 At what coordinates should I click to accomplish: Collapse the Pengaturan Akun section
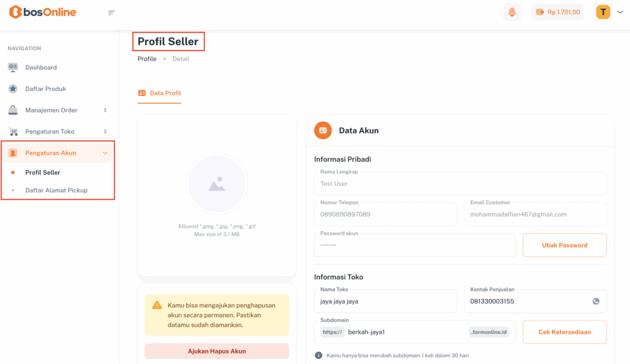105,153
